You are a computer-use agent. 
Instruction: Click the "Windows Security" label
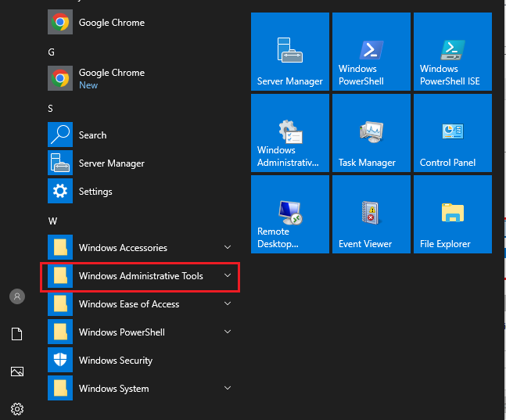coord(116,361)
